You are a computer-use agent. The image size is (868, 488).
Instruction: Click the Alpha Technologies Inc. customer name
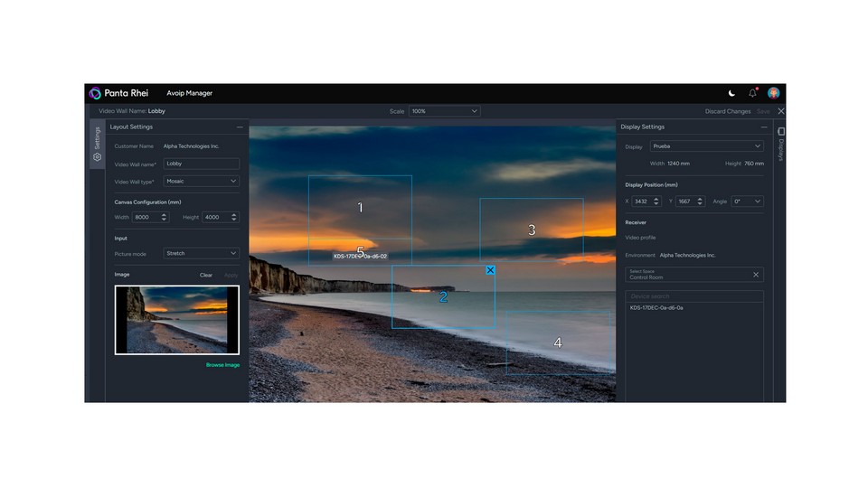pos(191,146)
